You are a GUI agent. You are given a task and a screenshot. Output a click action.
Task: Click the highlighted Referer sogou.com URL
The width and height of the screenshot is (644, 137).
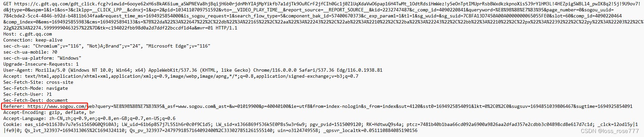pyautogui.click(x=45, y=106)
